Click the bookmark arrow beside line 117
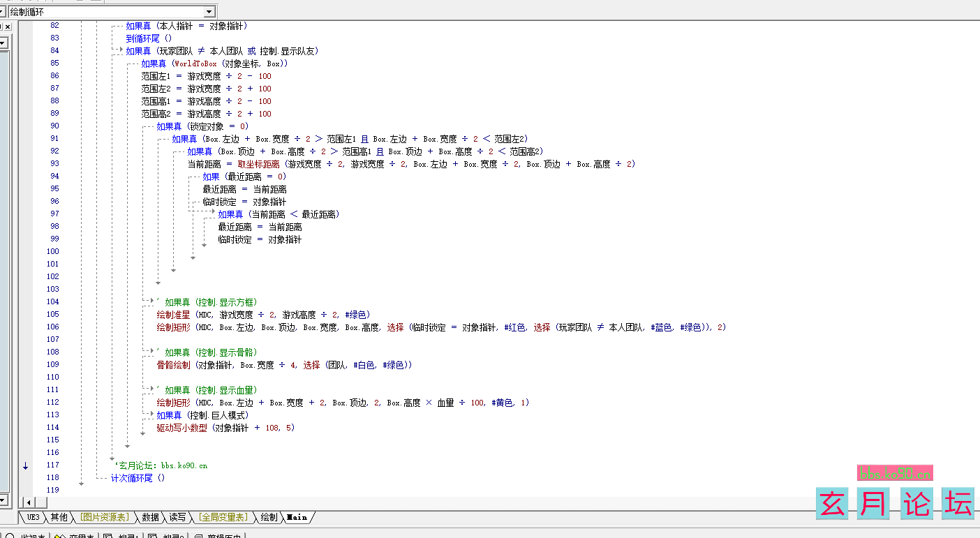Image resolution: width=980 pixels, height=538 pixels. click(x=25, y=465)
